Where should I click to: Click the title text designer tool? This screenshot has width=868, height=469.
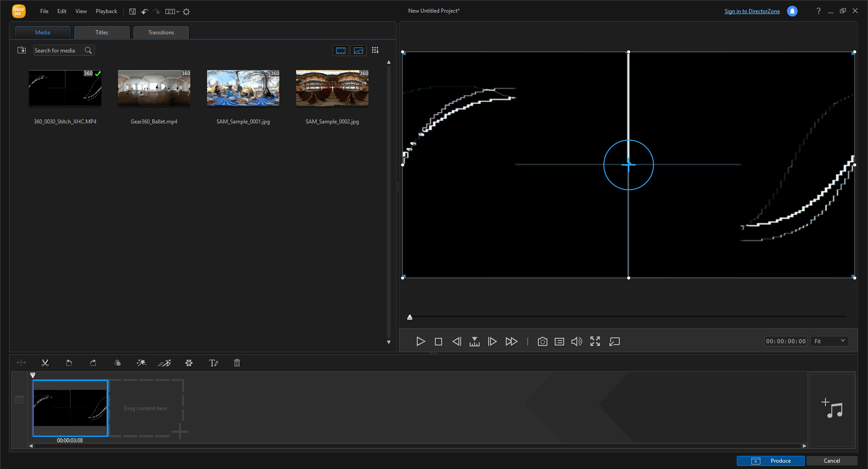tap(213, 363)
